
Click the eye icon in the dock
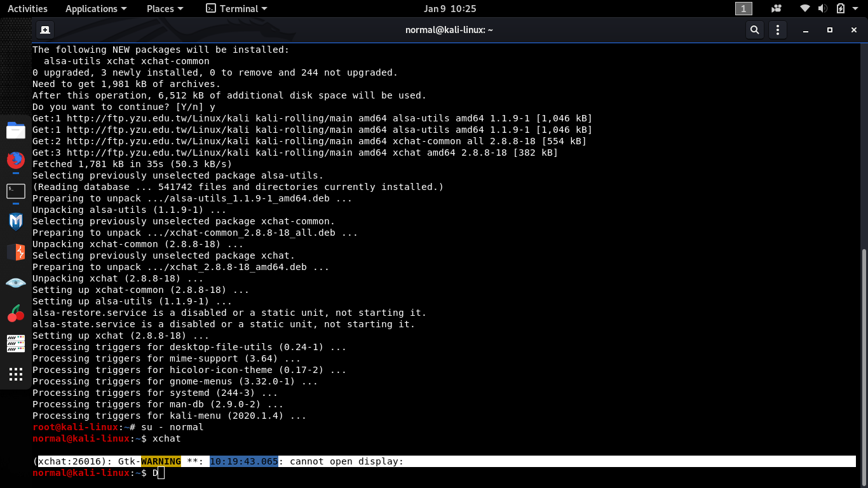[16, 283]
